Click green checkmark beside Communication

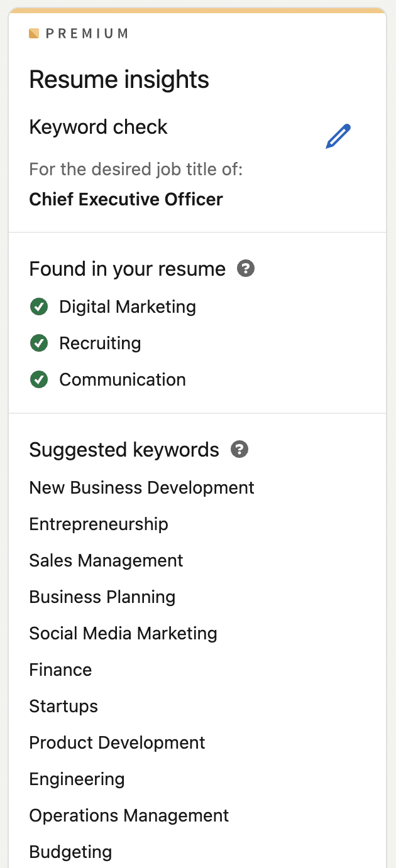pyautogui.click(x=39, y=380)
